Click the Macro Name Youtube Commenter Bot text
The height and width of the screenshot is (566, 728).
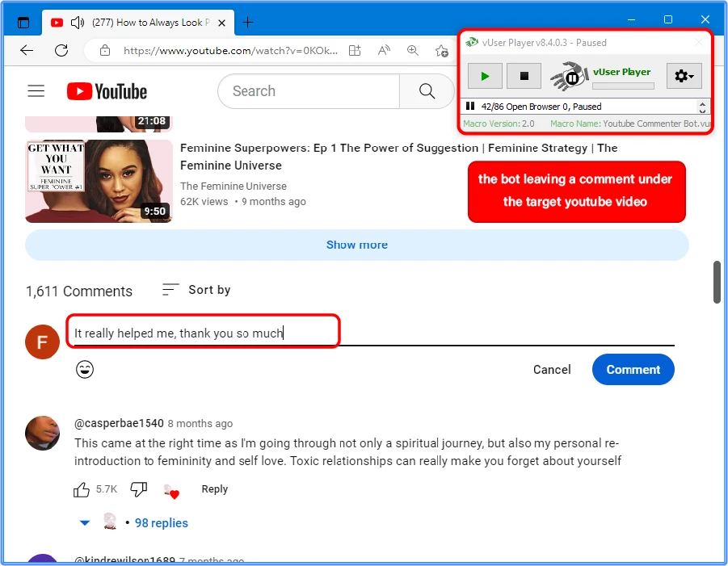pyautogui.click(x=630, y=124)
